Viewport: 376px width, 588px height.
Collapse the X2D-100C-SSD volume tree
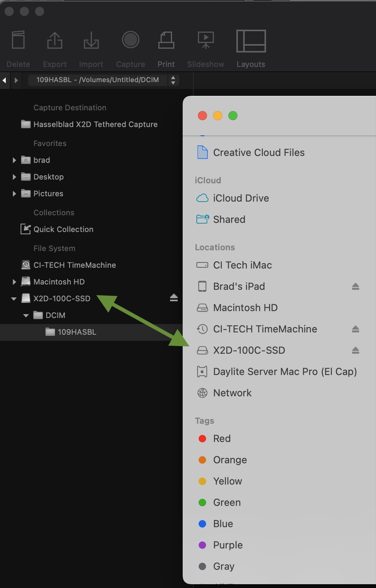(14, 299)
